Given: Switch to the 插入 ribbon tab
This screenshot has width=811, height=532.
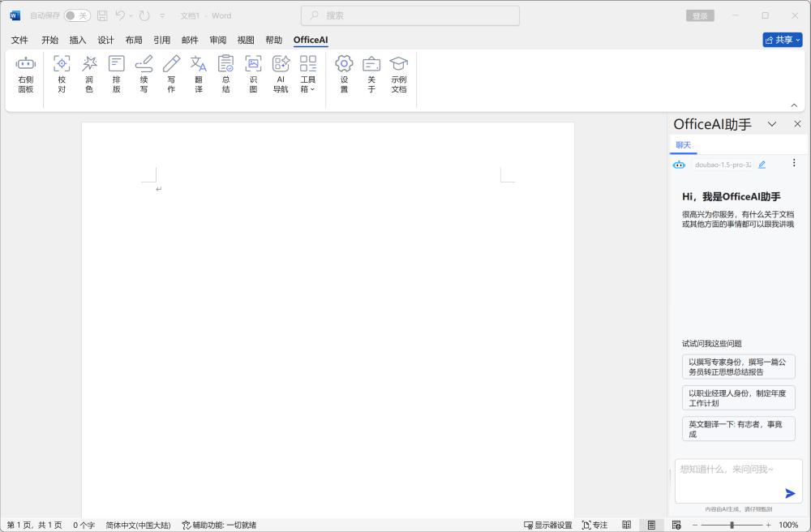Looking at the screenshot, I should pos(78,40).
